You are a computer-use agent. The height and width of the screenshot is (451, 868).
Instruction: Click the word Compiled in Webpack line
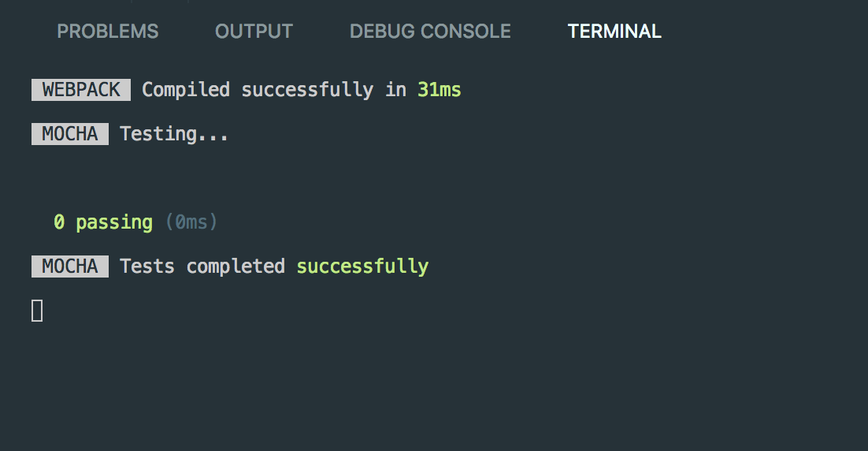click(x=185, y=90)
